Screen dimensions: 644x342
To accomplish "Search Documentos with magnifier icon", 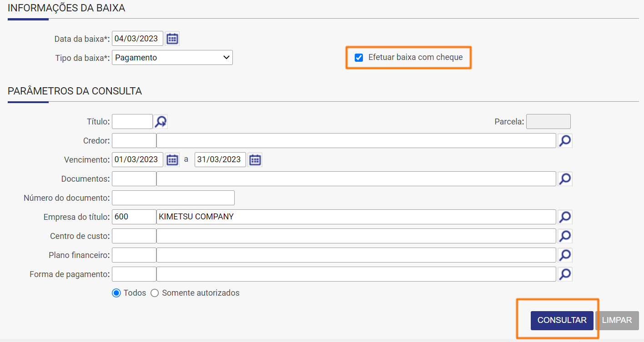I will point(565,179).
